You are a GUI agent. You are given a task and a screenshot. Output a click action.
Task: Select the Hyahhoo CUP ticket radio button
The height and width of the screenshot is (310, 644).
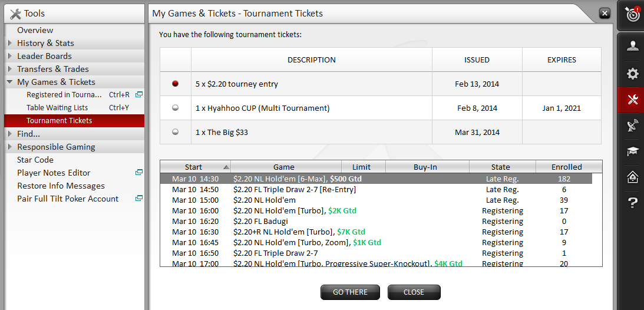pos(175,108)
